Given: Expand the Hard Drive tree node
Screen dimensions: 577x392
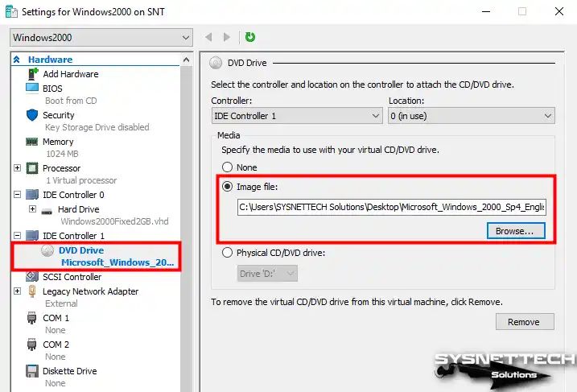Looking at the screenshot, I should (32, 209).
